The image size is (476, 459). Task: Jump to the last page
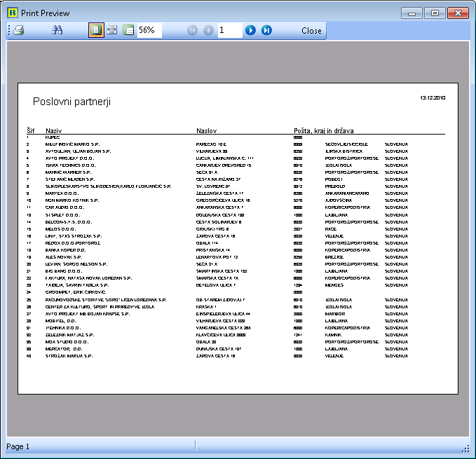266,30
